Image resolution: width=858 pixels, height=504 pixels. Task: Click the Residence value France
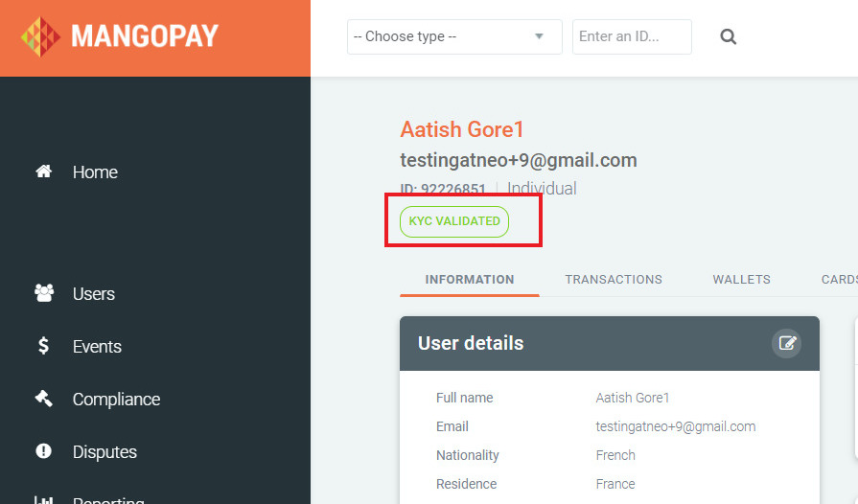[x=615, y=484]
